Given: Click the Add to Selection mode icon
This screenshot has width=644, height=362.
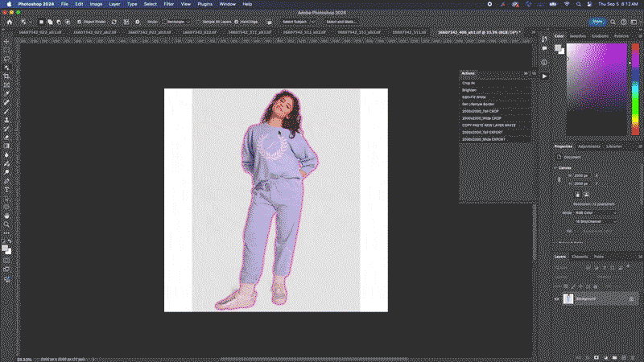Looking at the screenshot, I should tap(50, 22).
